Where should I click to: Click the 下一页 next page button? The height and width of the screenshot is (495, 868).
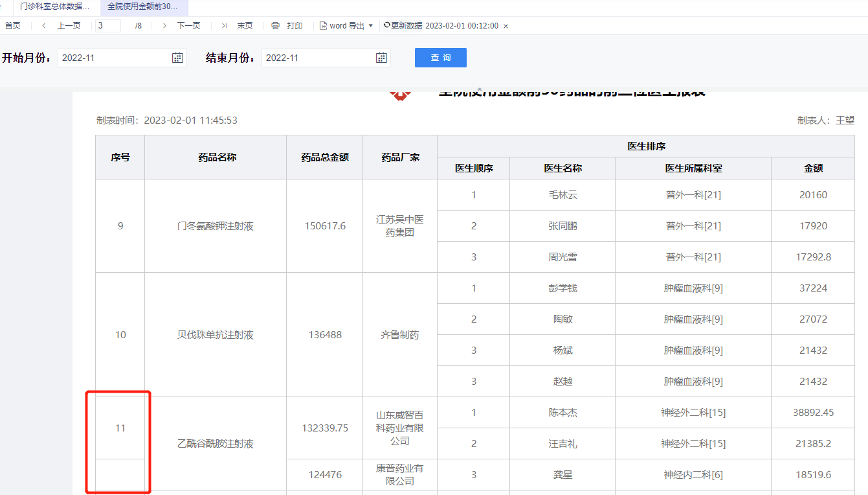point(188,26)
